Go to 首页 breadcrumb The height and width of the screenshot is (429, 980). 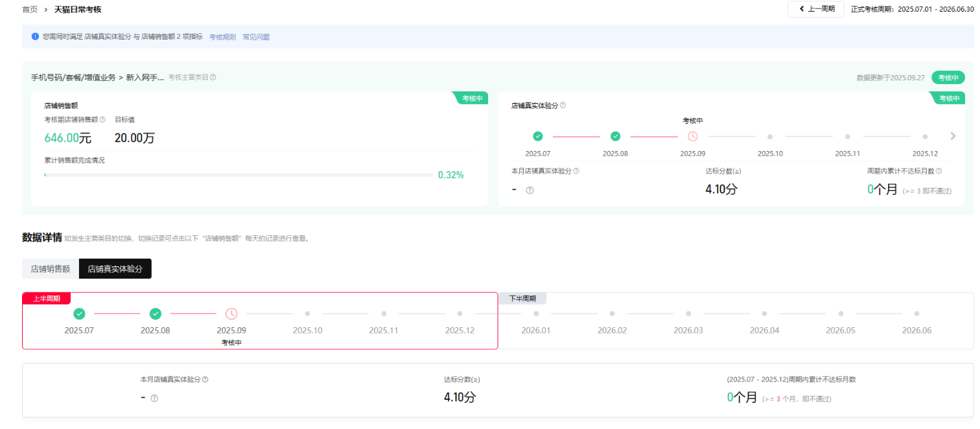click(30, 10)
